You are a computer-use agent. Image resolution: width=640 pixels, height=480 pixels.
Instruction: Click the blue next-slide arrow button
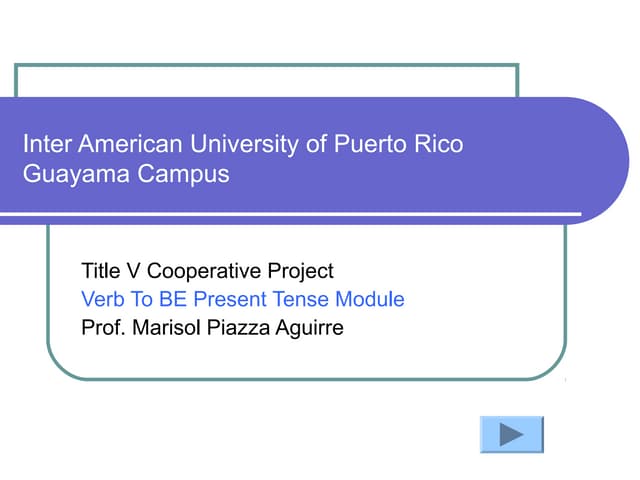click(511, 435)
